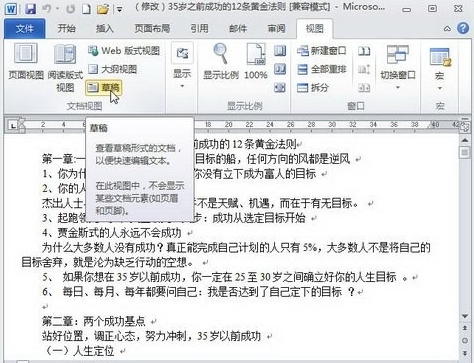Viewport: 474px width, 363px height.
Task: Switch to 阅读版式视图 reading view
Action: coord(65,68)
